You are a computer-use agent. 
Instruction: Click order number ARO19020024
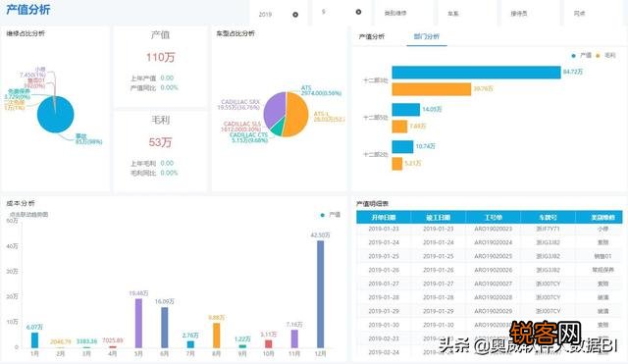493,242
